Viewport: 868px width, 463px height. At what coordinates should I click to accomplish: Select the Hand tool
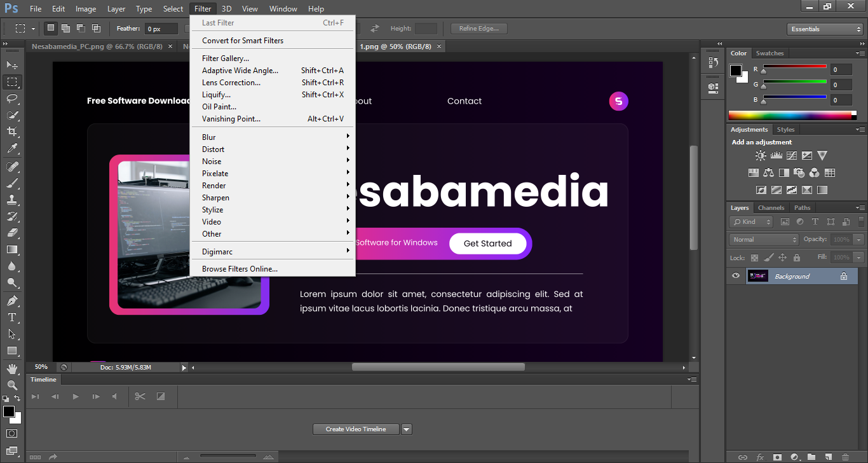pos(12,368)
